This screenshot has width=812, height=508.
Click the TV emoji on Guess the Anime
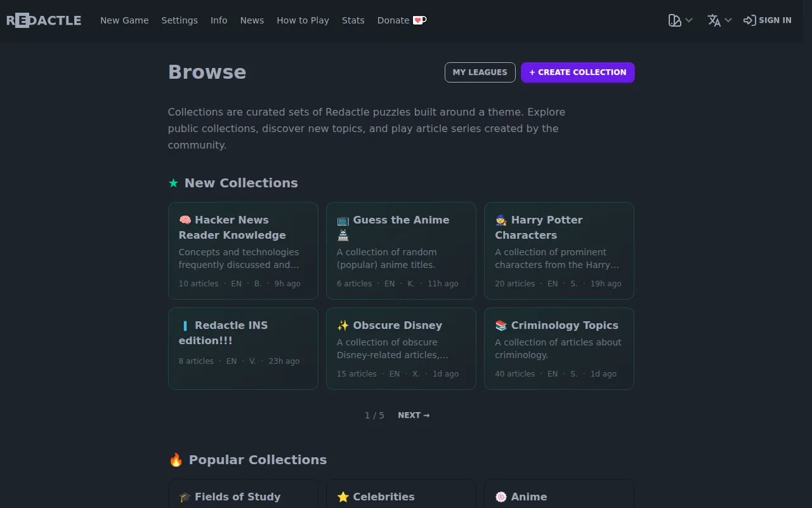click(x=343, y=220)
